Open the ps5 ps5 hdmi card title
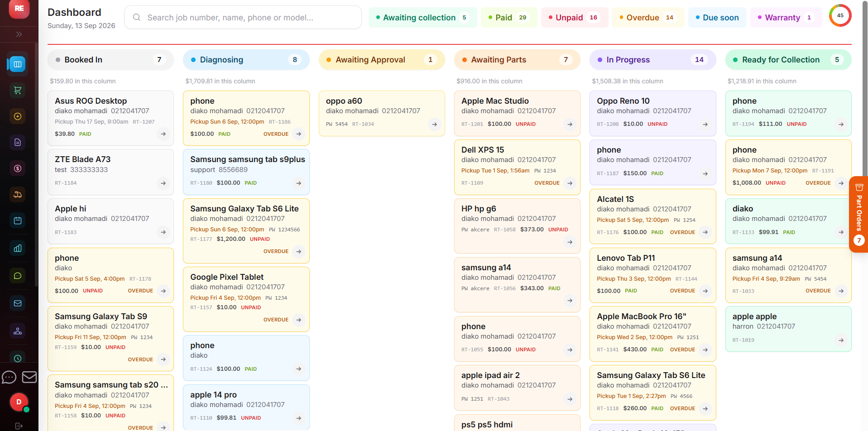The image size is (868, 431). click(x=487, y=425)
